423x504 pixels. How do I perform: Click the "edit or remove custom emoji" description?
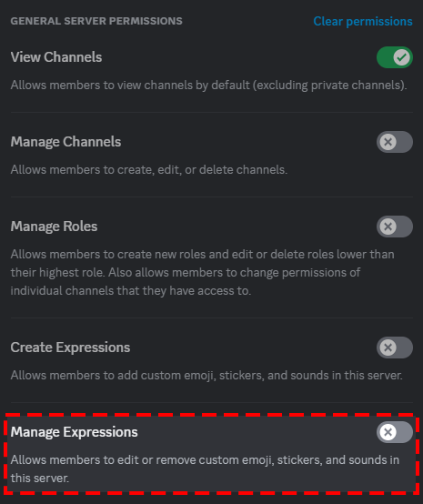pyautogui.click(x=205, y=460)
